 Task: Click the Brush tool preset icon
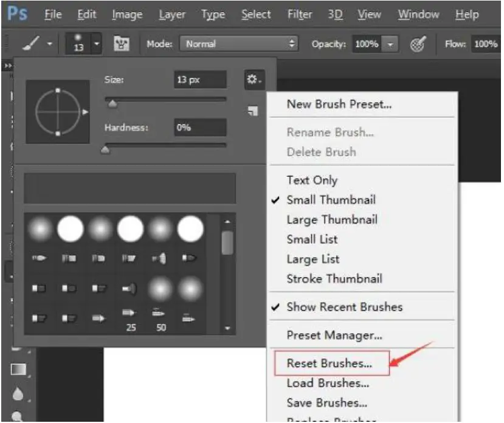click(31, 43)
